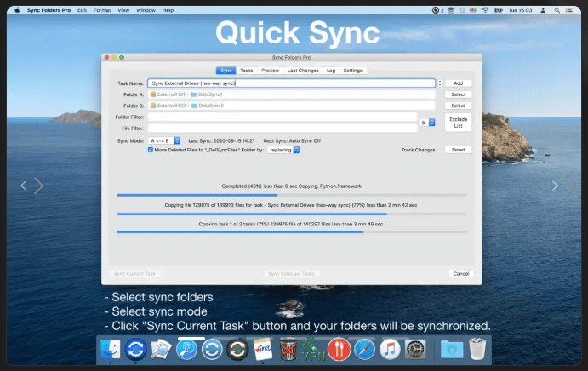Viewport: 588px width, 371px height.
Task: Click the calendar-style menu bar status icon
Action: click(451, 10)
